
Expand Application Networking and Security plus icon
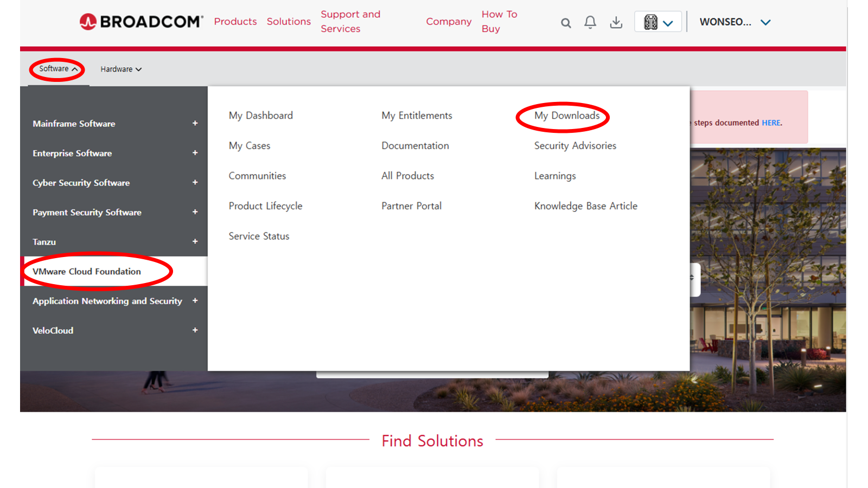tap(195, 300)
